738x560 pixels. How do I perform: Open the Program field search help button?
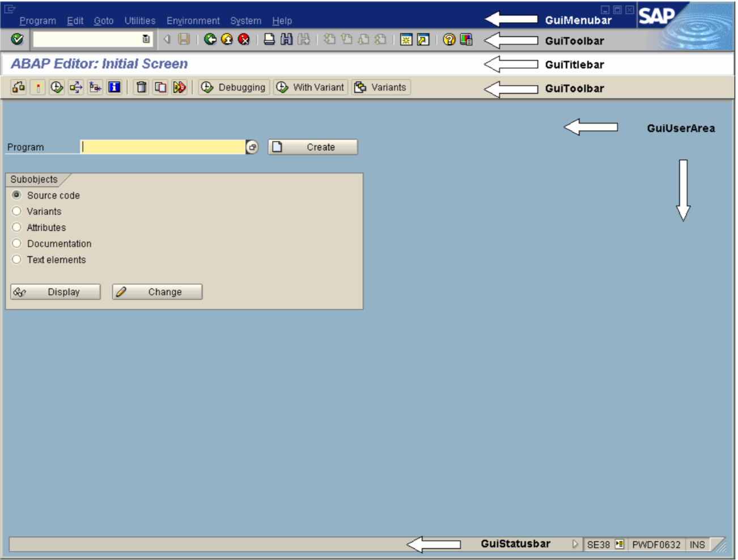click(252, 147)
